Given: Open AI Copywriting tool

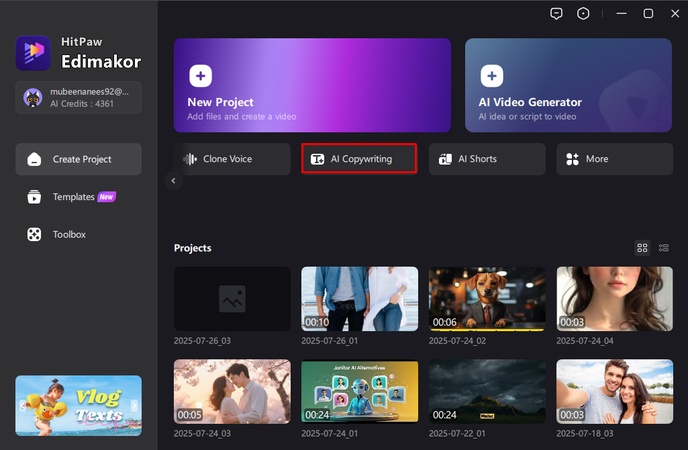Looking at the screenshot, I should [359, 159].
